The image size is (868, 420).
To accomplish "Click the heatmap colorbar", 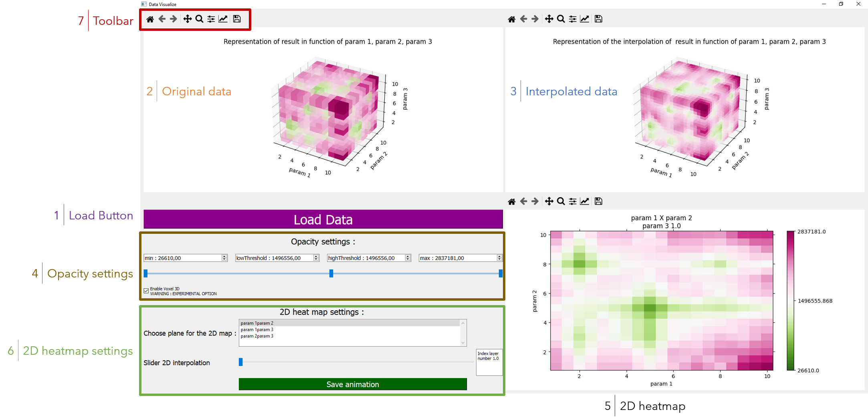I will (x=790, y=301).
